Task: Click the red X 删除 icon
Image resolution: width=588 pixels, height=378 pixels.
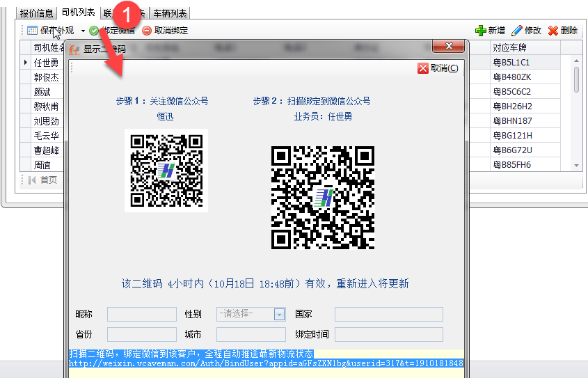Action: click(x=553, y=31)
